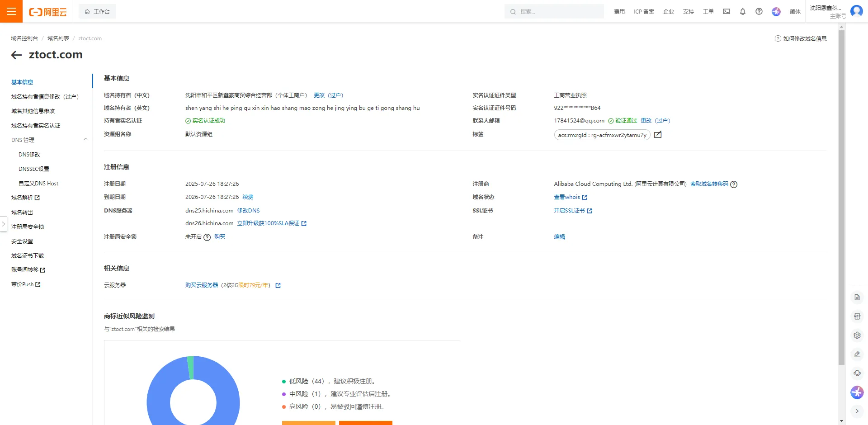
Task: Open the notifications bell
Action: 743,12
